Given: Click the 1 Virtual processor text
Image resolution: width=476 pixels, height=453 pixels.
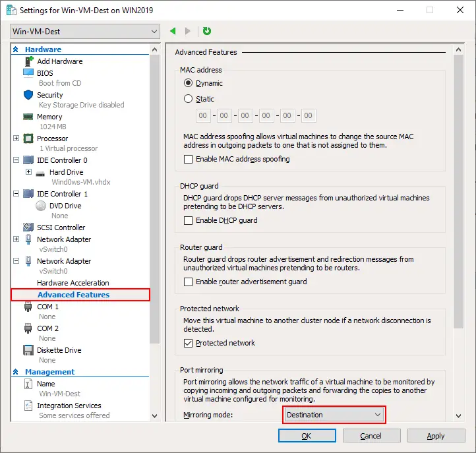Looking at the screenshot, I should coord(69,148).
